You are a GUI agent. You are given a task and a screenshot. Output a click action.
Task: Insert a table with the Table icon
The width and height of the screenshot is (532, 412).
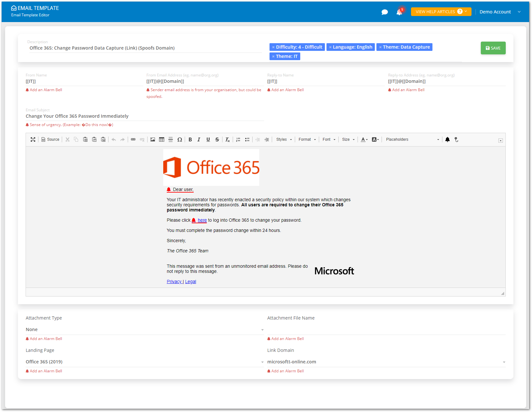pos(162,139)
